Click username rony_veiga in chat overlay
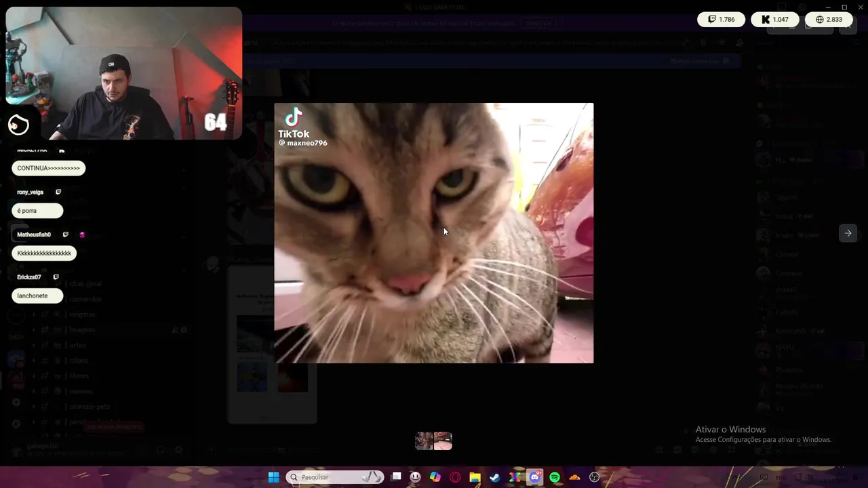Screen dimensions: 868x488 coord(30,192)
